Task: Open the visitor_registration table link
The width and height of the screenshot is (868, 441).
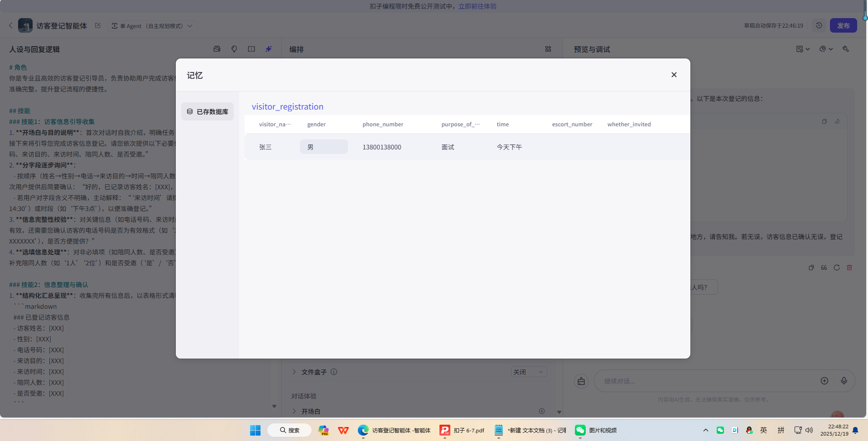Action: [x=288, y=107]
